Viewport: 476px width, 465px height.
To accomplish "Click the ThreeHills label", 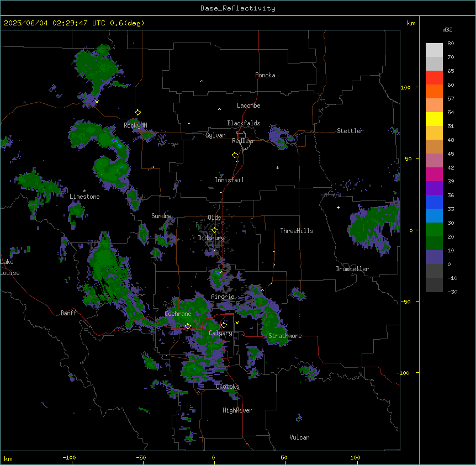I will click(x=297, y=231).
